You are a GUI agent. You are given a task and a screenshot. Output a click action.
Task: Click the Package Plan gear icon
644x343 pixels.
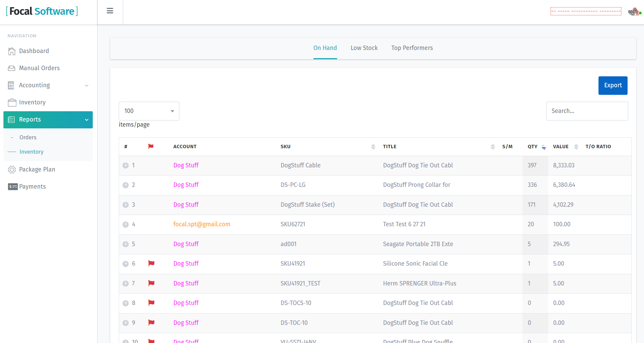click(12, 169)
